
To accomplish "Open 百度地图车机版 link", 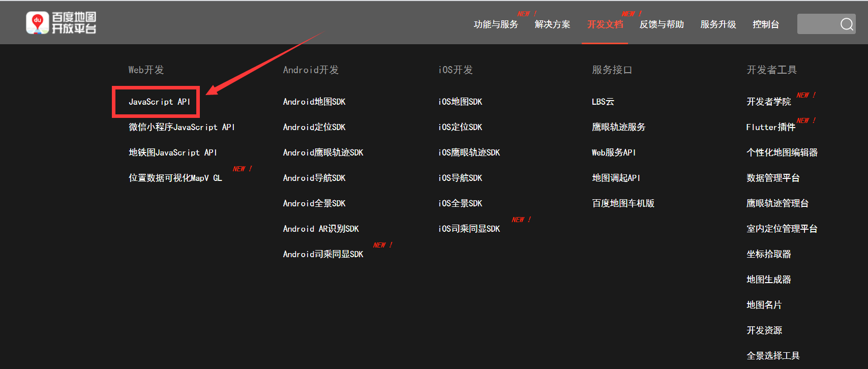I will 623,203.
